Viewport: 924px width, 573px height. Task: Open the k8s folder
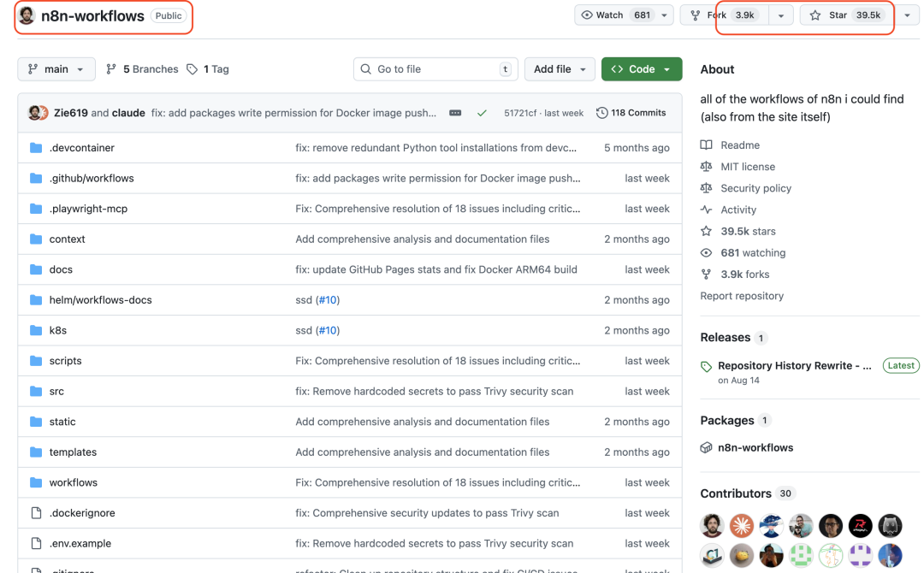[x=58, y=330]
